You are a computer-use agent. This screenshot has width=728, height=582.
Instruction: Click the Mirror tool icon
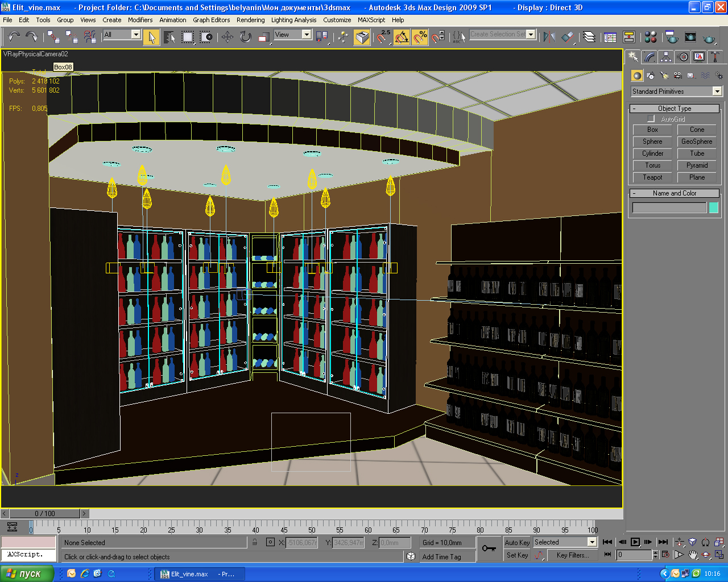(x=549, y=38)
